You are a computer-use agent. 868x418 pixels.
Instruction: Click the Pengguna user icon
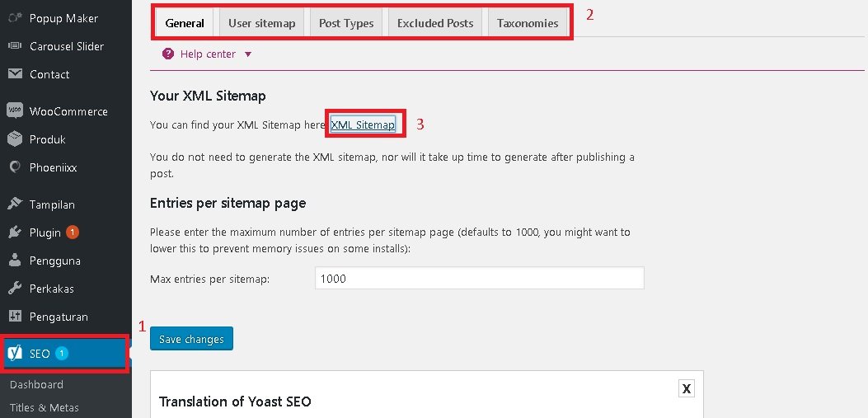pos(15,261)
